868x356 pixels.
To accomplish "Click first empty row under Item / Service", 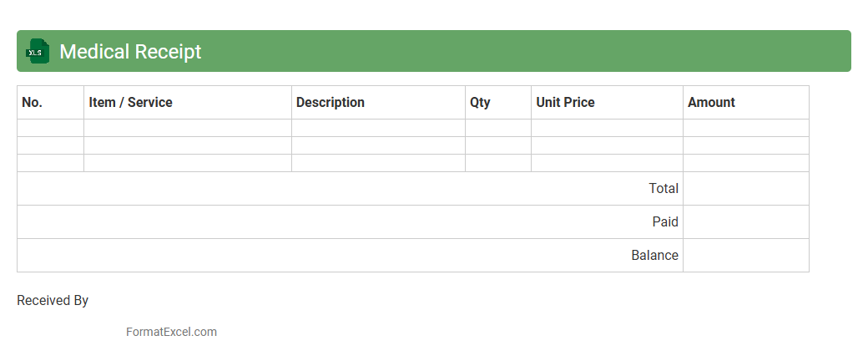I will (x=188, y=128).
